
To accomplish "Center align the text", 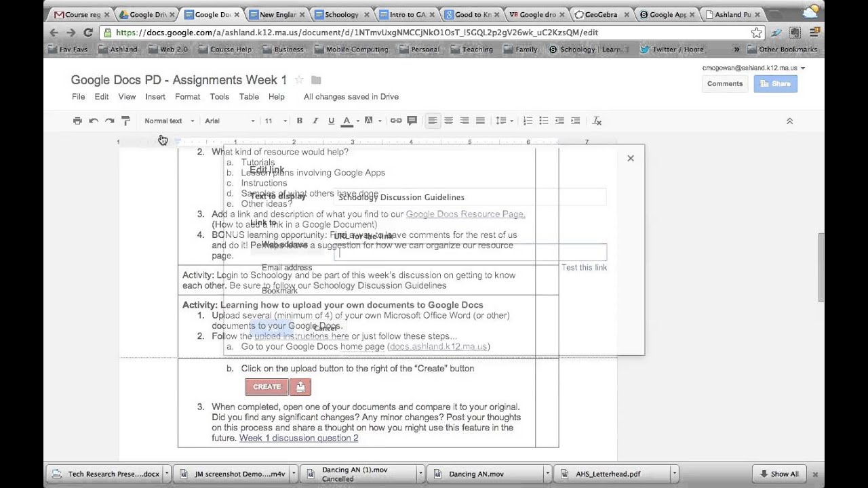I will (x=448, y=121).
